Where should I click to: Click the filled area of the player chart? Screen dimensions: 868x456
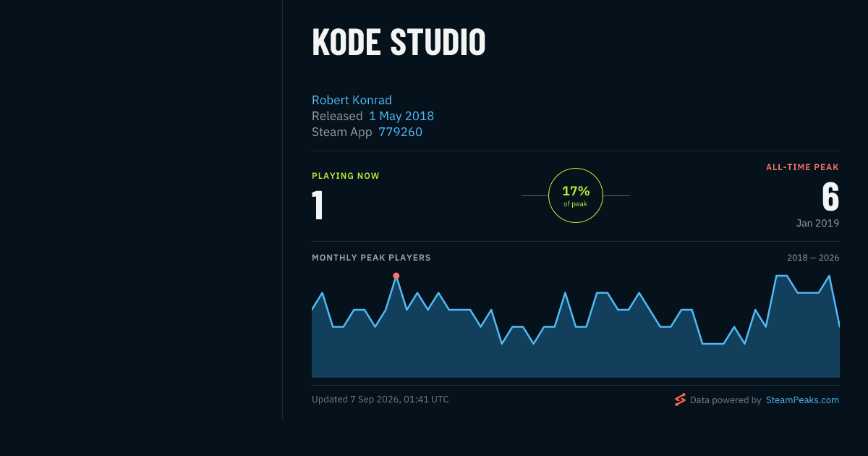pos(576,355)
